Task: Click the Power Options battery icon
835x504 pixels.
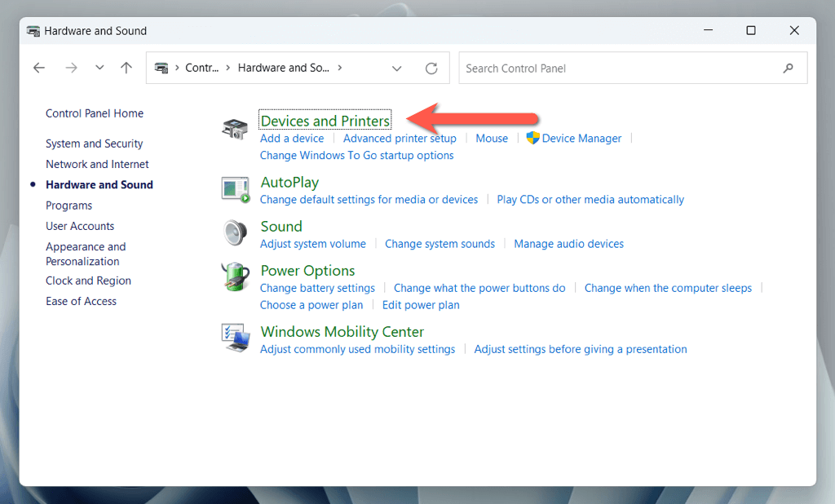Action: coord(235,277)
